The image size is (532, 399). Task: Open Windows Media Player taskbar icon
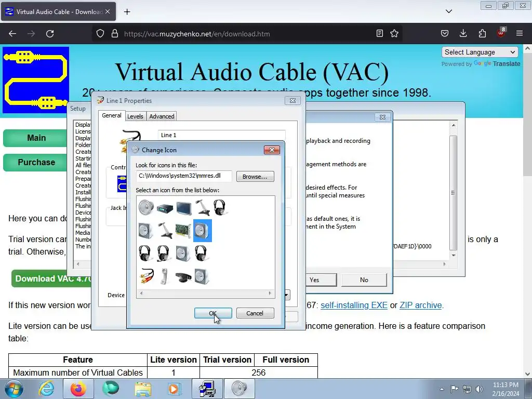[x=175, y=389]
